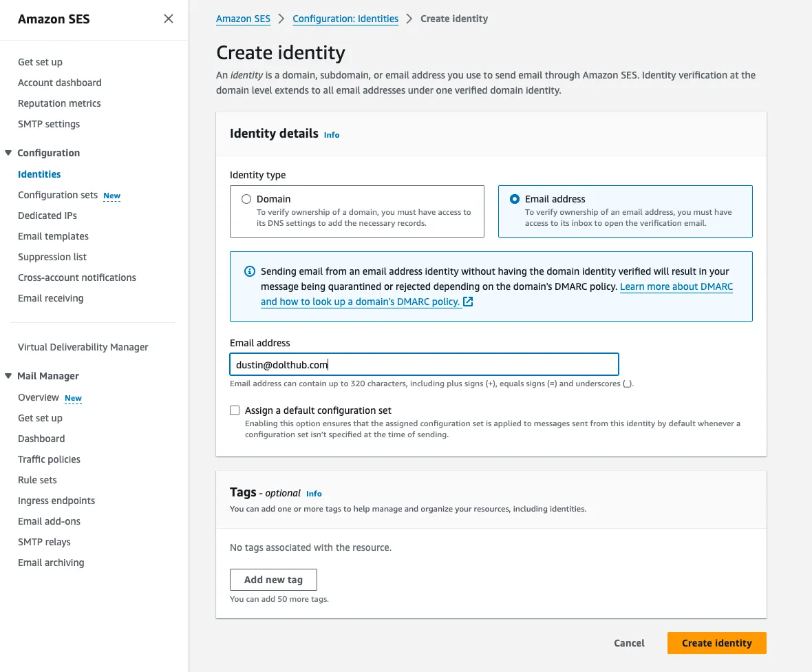This screenshot has height=672, width=812.
Task: Select the Email address identity type
Action: [515, 199]
